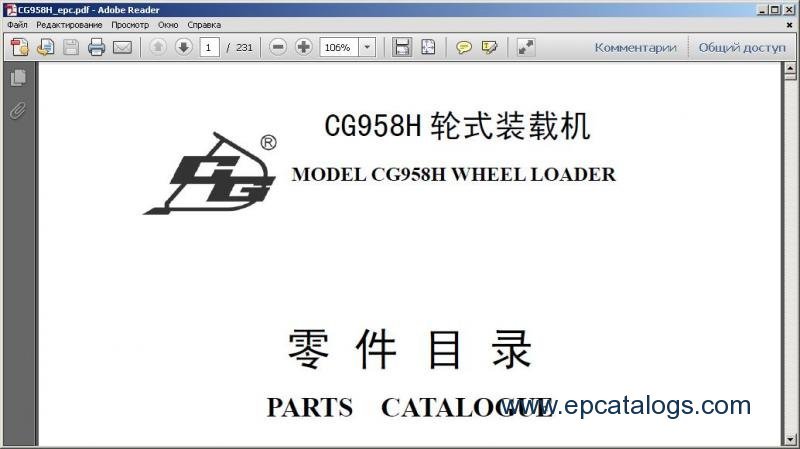Minimize the Adobe Reader window
Screen dimensions: 800x449
point(762,10)
